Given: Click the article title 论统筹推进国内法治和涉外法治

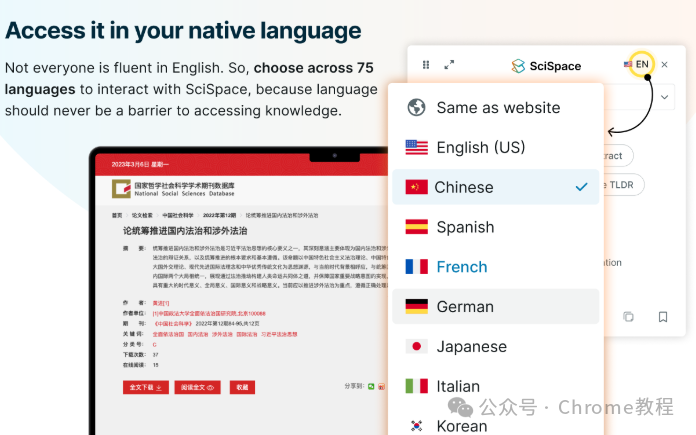Looking at the screenshot, I should (185, 231).
